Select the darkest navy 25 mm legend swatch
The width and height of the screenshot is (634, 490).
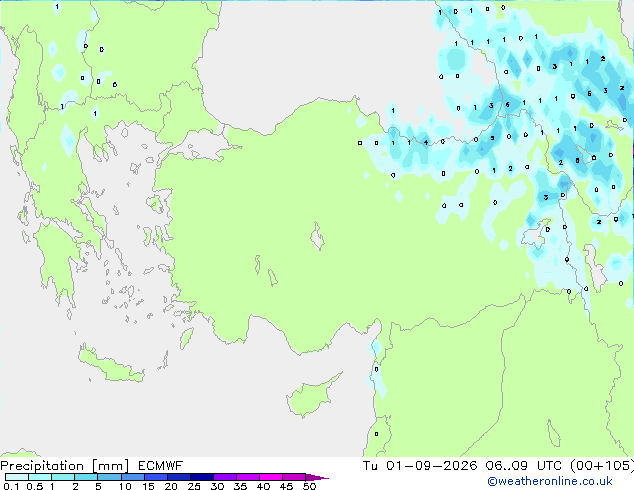tap(202, 477)
